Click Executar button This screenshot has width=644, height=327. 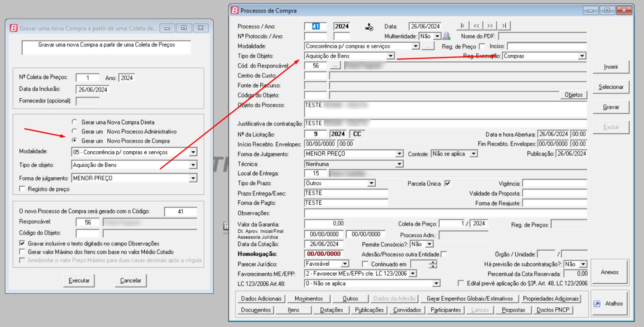coord(79,281)
